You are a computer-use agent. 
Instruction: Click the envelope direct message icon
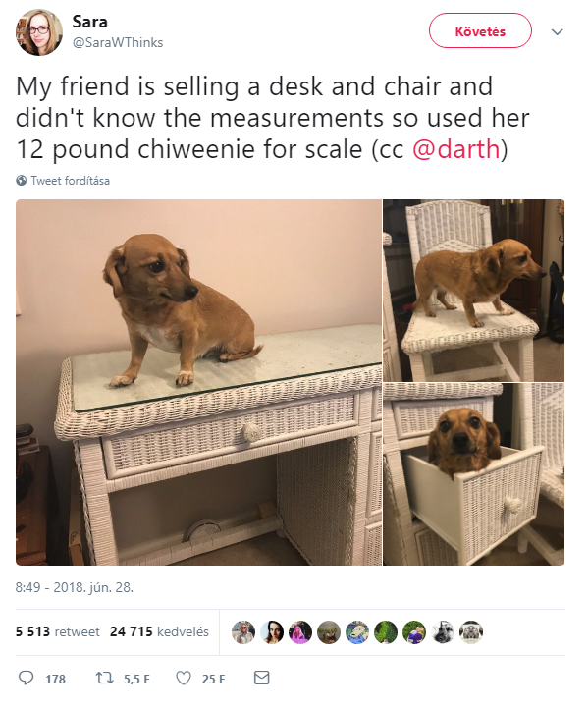pyautogui.click(x=262, y=678)
